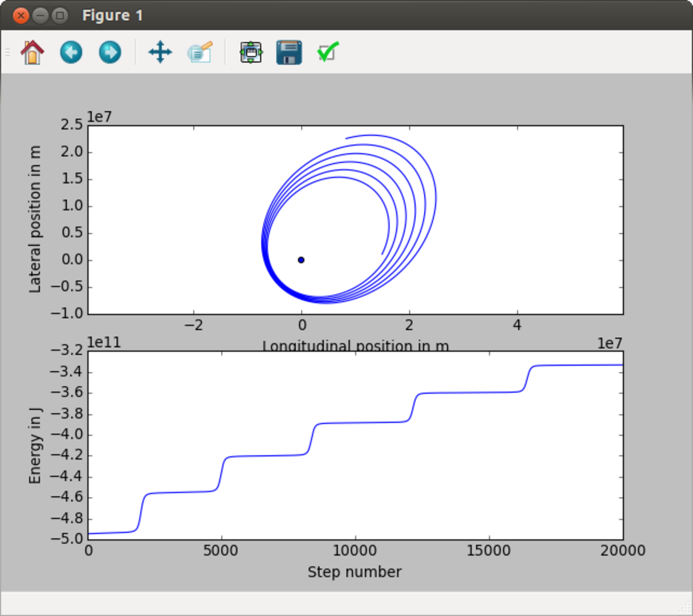The image size is (693, 616).
Task: Click the Figure 1 title text
Action: (x=112, y=15)
